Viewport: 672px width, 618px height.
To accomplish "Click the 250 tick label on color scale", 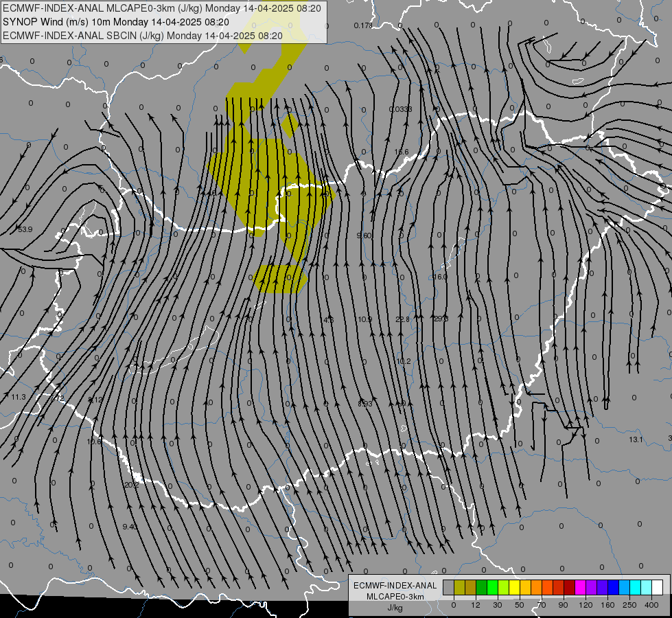I will [629, 605].
